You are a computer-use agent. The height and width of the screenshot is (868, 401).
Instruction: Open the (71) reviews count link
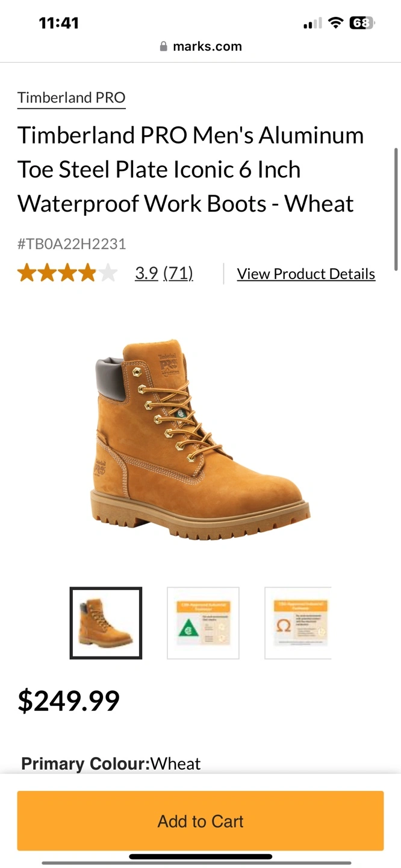coord(178,273)
